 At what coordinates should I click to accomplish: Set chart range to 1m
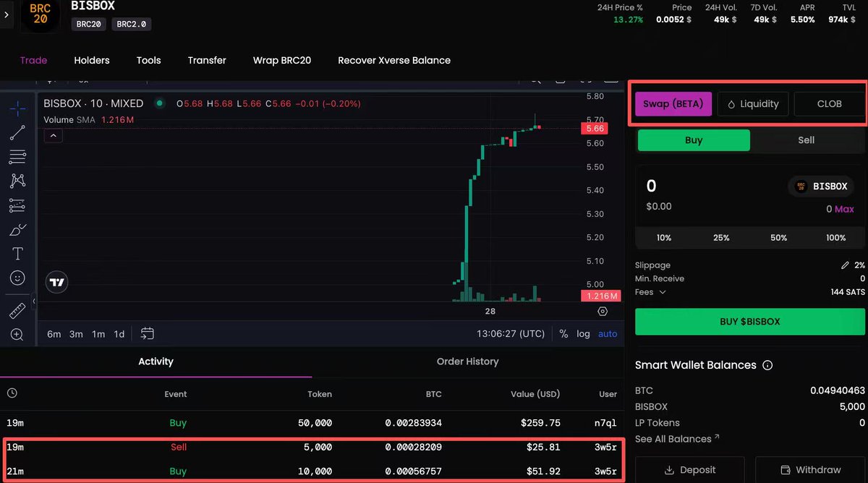(x=98, y=334)
